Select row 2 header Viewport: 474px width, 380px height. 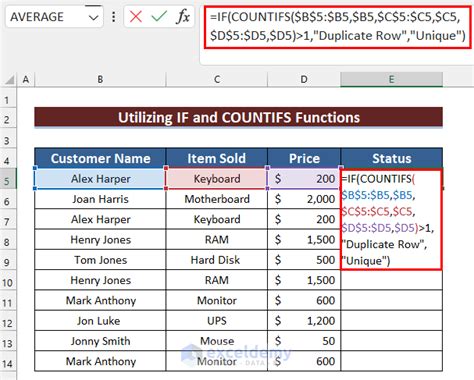(8, 119)
